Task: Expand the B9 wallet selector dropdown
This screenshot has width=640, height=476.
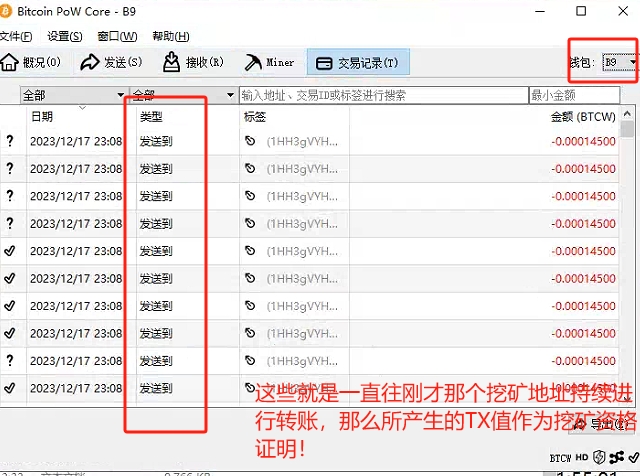Action: 620,62
